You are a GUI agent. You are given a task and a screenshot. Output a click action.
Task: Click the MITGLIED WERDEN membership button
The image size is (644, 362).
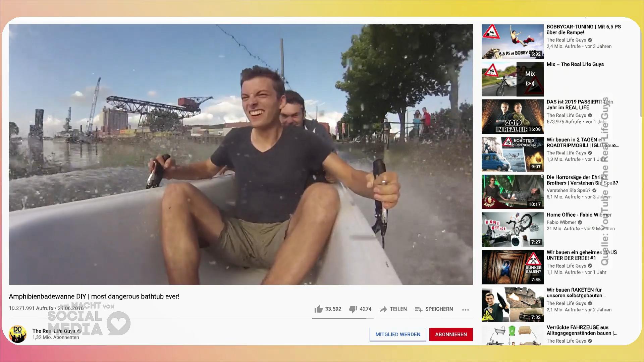[398, 334]
